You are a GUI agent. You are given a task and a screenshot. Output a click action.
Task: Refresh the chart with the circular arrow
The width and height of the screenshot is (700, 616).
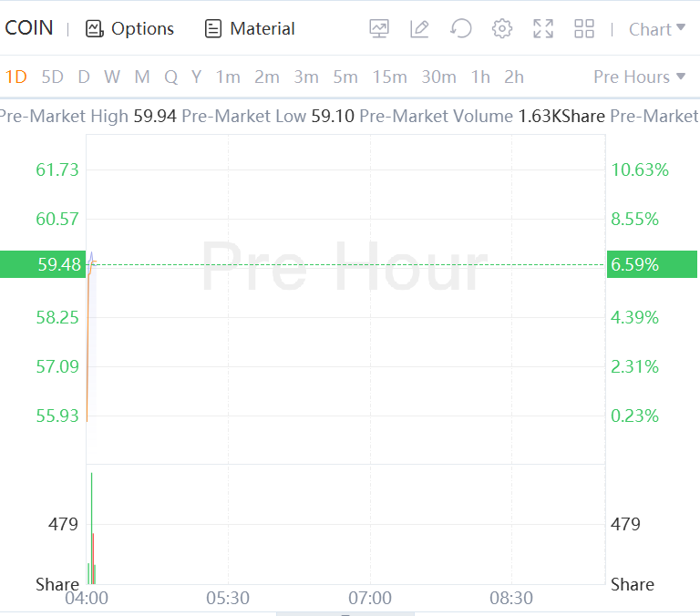click(461, 29)
